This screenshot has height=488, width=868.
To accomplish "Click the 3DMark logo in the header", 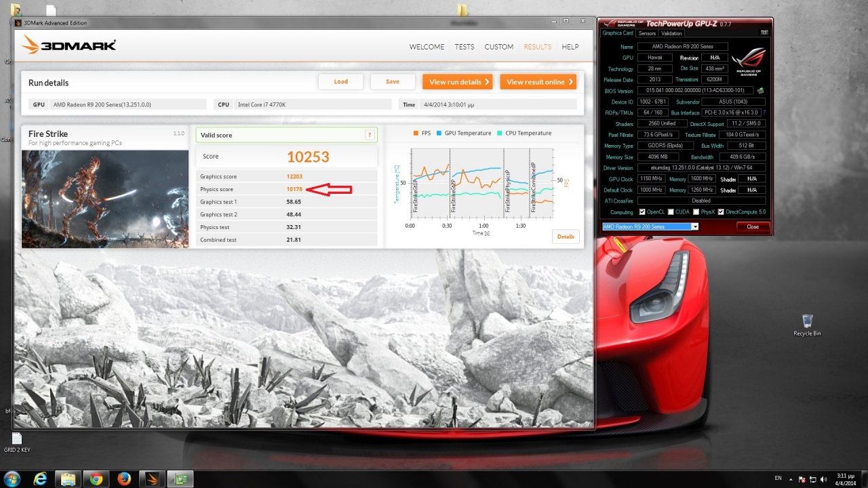I will click(69, 45).
